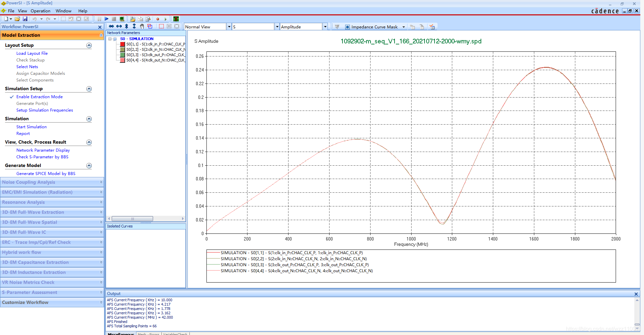Close the Workflow: PowerSI panel

100,27
